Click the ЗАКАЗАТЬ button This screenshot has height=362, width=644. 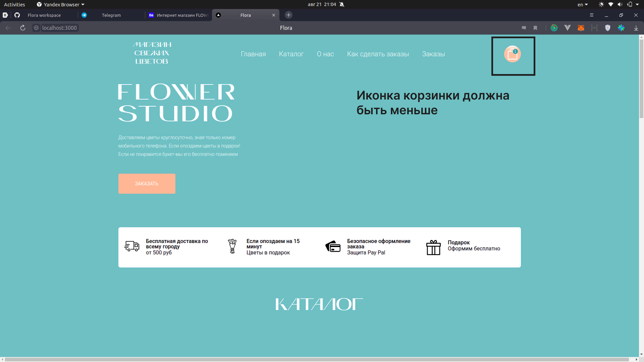(x=147, y=184)
